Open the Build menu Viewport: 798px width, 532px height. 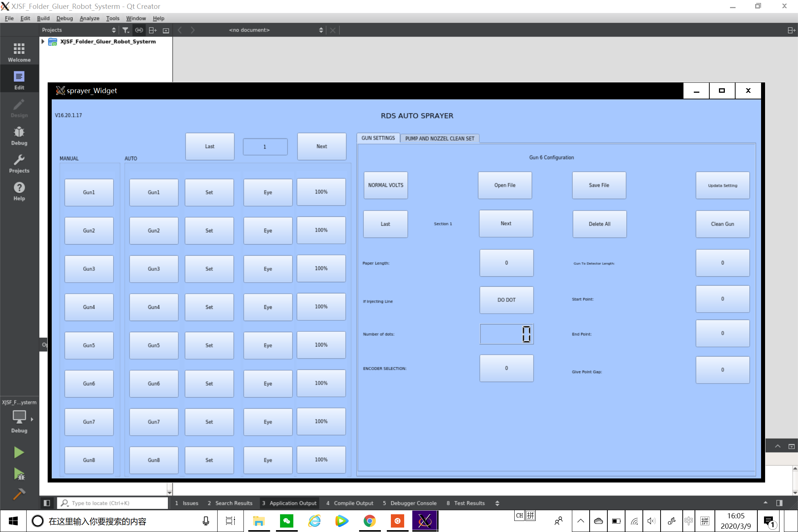coord(43,18)
